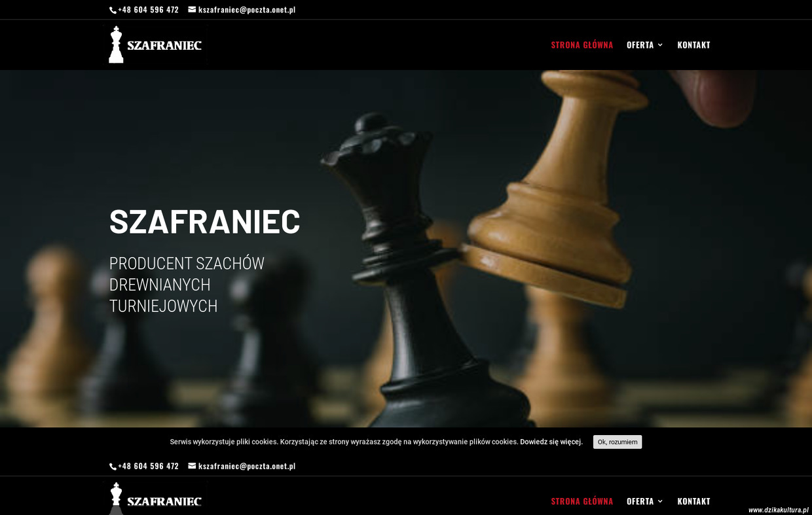Click the envelope email icon in top bar
The width and height of the screenshot is (812, 515).
(x=192, y=9)
